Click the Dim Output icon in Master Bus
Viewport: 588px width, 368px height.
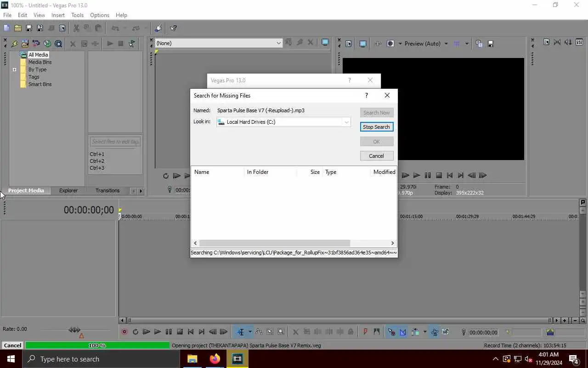click(x=568, y=42)
